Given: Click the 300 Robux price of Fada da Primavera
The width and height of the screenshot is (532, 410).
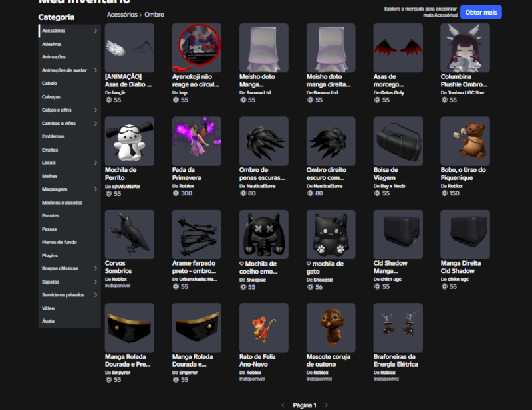Looking at the screenshot, I should (186, 193).
